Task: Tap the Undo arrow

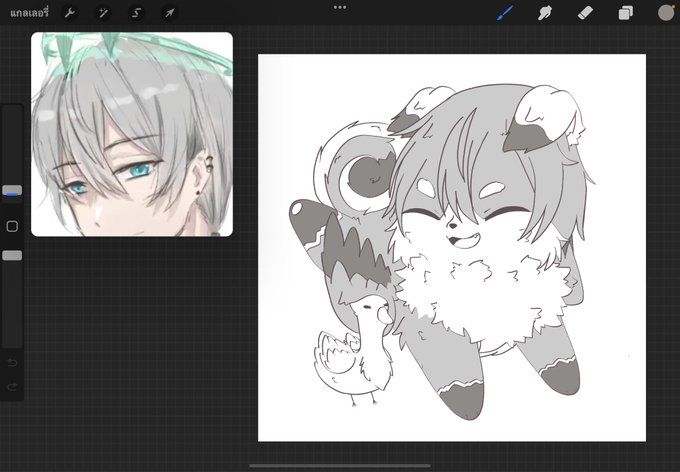Action: [x=12, y=363]
